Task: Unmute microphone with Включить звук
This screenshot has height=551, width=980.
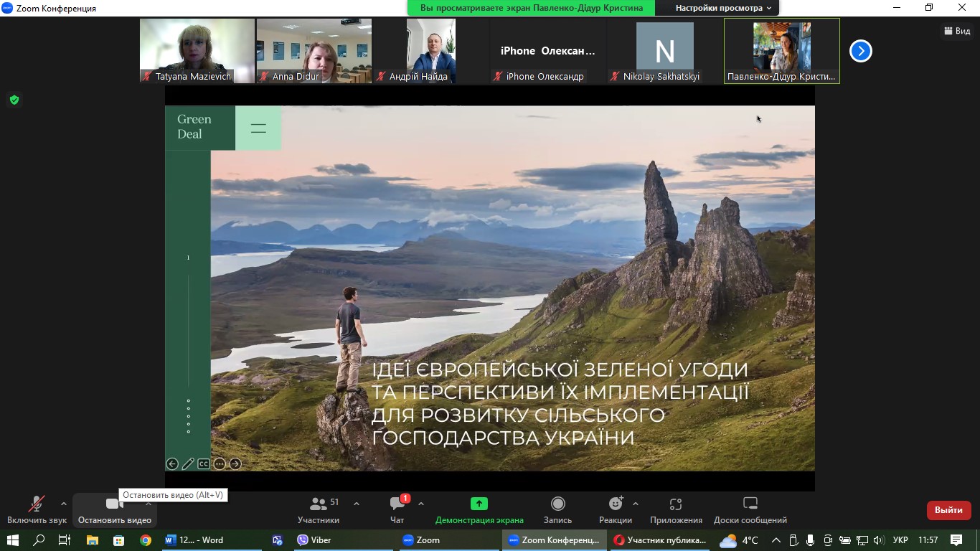Action: point(37,510)
